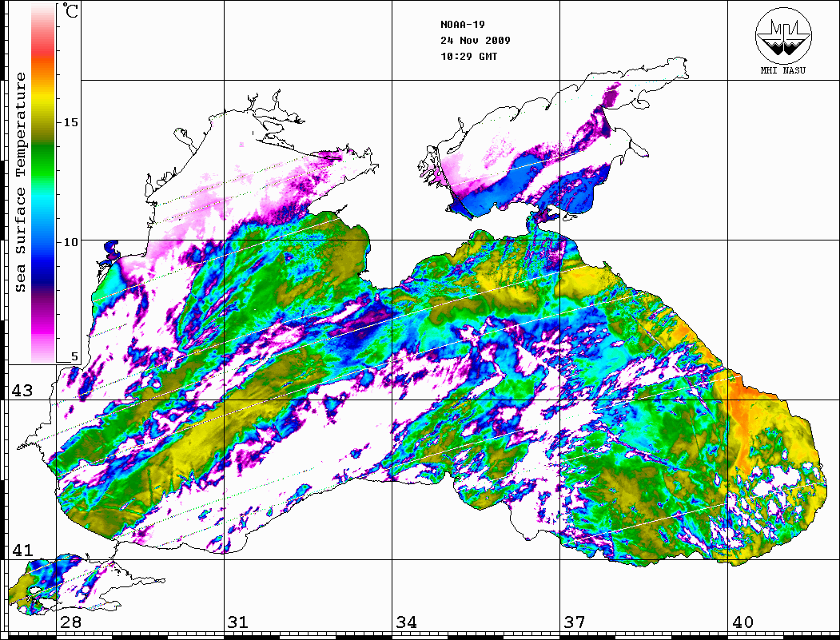Click the 'NOAA-19' satellite label
The width and height of the screenshot is (840, 640).
click(x=462, y=25)
